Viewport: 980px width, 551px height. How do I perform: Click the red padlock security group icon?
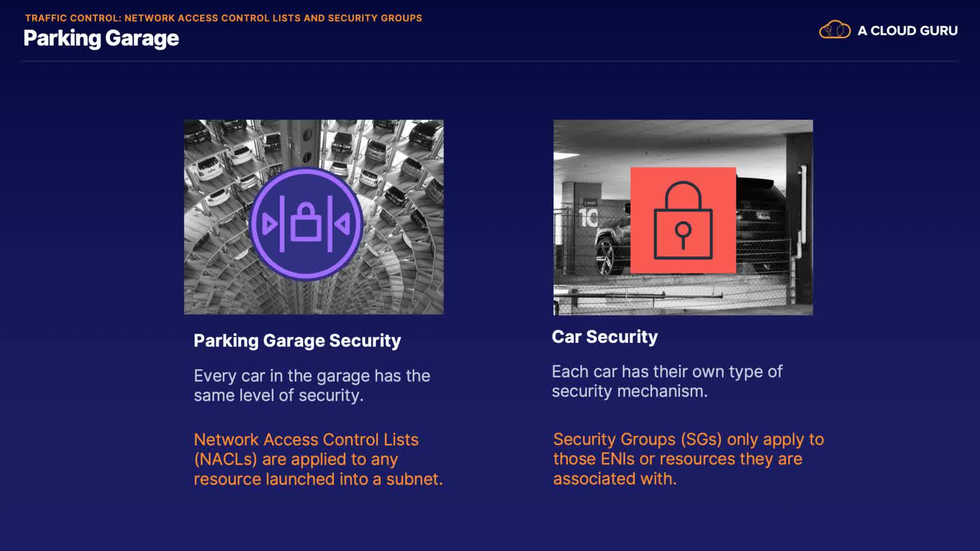click(683, 220)
